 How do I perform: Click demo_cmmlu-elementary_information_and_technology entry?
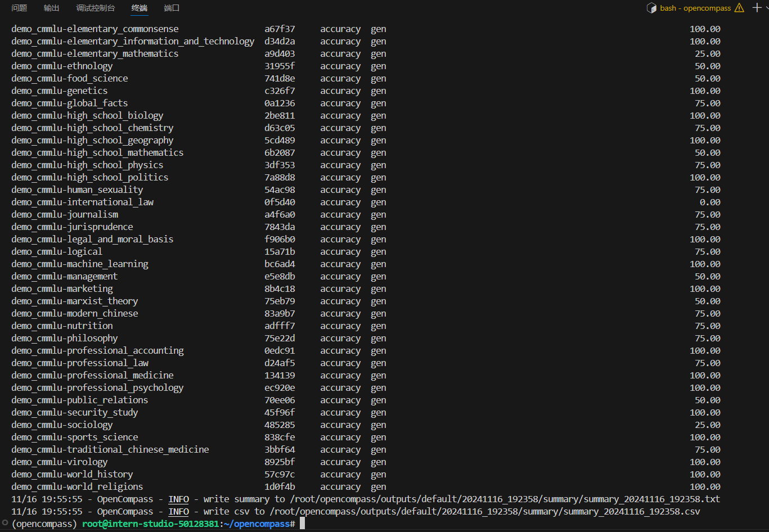coord(133,41)
